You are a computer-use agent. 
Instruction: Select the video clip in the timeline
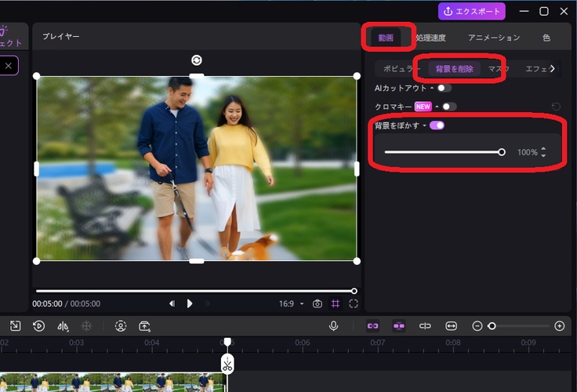click(113, 383)
